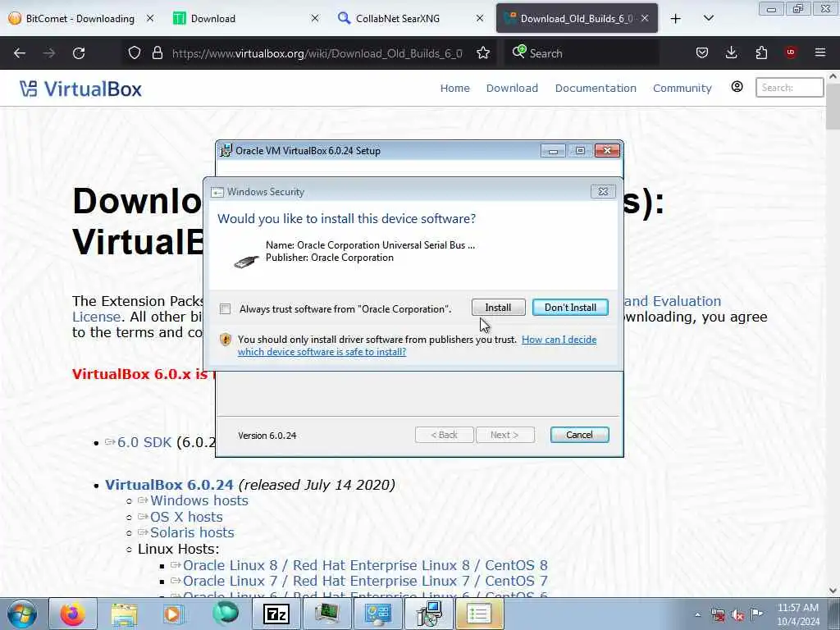Close the CollabNet SearXNG tab
Viewport: 840px width, 630px height.
tap(480, 18)
